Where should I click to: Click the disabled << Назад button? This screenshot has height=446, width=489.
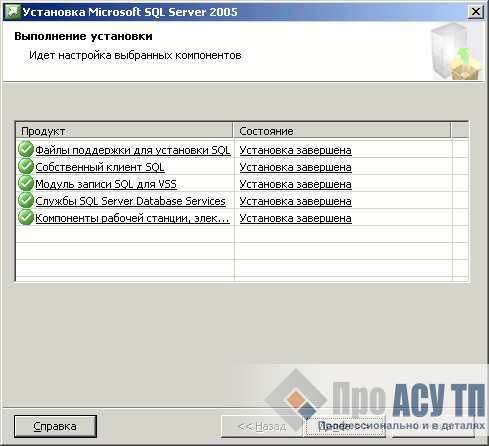[x=262, y=426]
